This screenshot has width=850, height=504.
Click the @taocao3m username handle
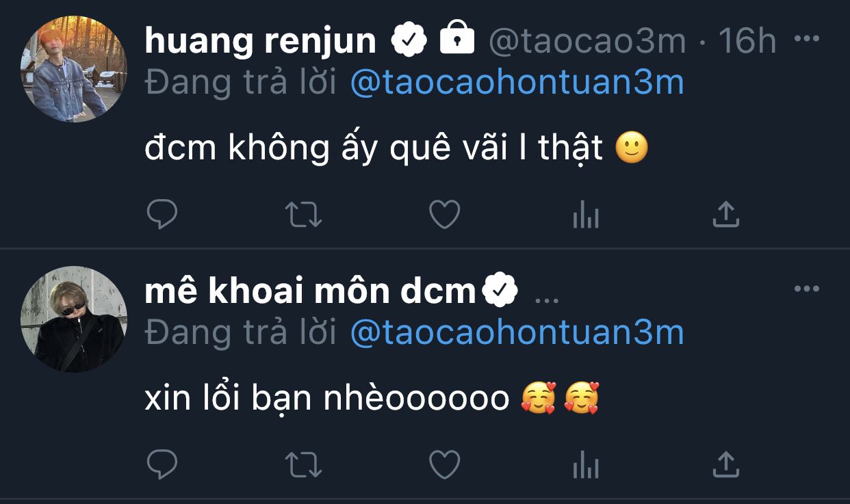click(x=587, y=42)
